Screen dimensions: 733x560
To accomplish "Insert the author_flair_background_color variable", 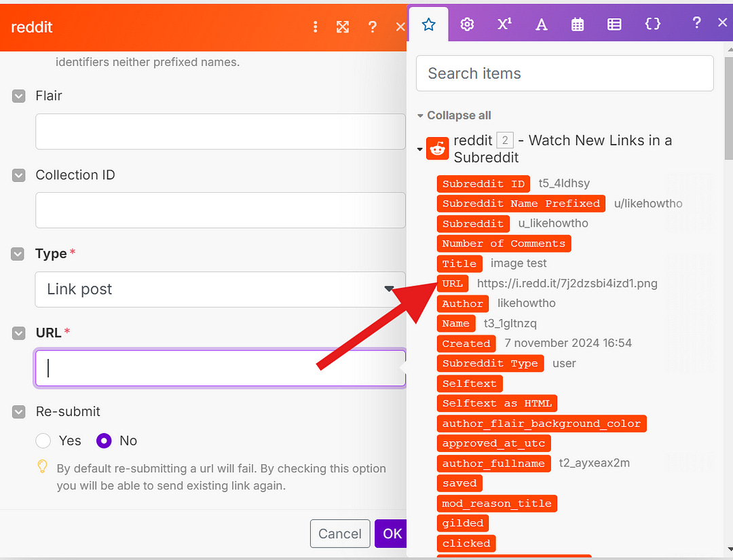I will (542, 424).
